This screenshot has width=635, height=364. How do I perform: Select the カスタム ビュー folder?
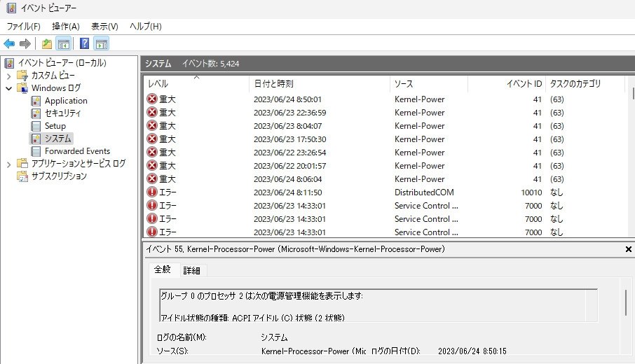click(x=53, y=75)
